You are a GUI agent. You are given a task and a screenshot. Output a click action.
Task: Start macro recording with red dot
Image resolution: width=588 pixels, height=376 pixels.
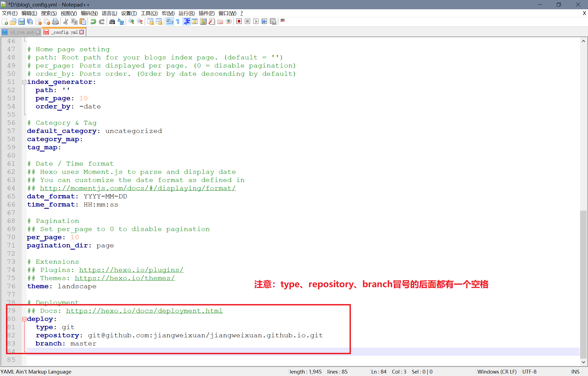coord(239,22)
